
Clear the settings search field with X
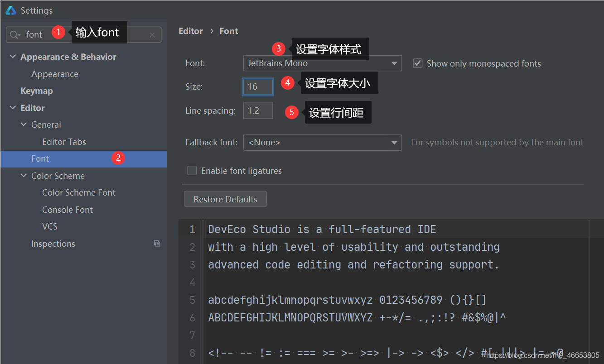click(x=152, y=35)
